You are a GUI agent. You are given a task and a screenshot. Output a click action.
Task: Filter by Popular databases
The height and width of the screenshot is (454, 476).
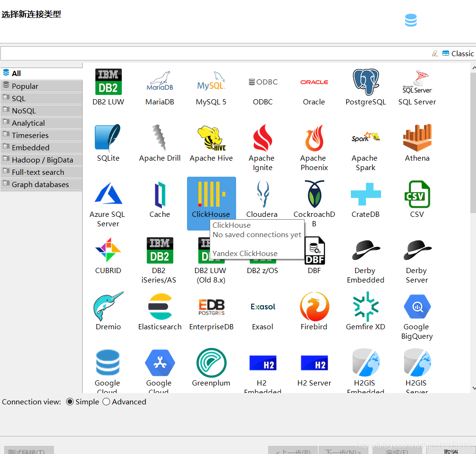coord(41,86)
